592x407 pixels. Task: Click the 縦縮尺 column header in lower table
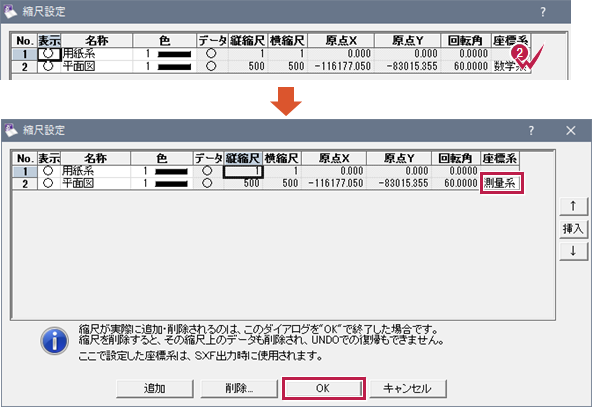click(242, 158)
